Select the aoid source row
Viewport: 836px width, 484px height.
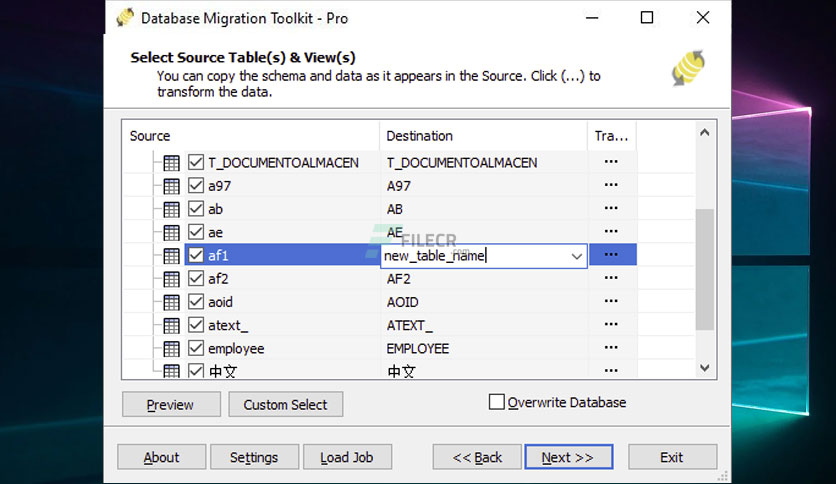tap(220, 302)
